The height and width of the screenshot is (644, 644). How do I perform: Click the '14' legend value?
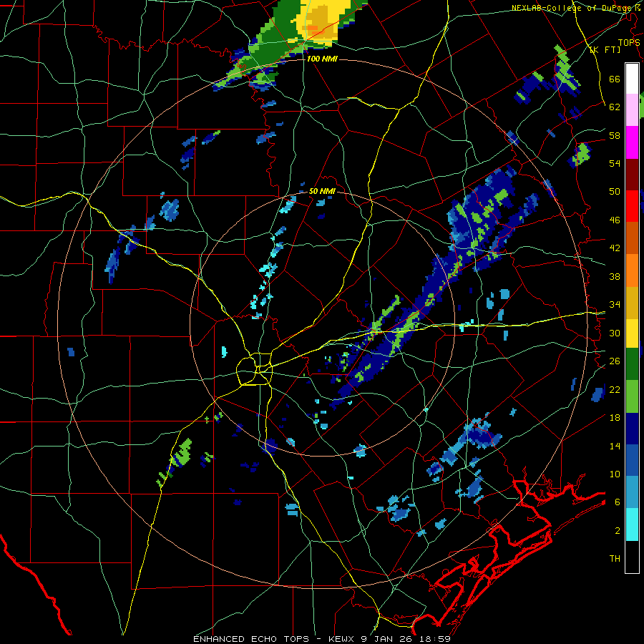[615, 446]
